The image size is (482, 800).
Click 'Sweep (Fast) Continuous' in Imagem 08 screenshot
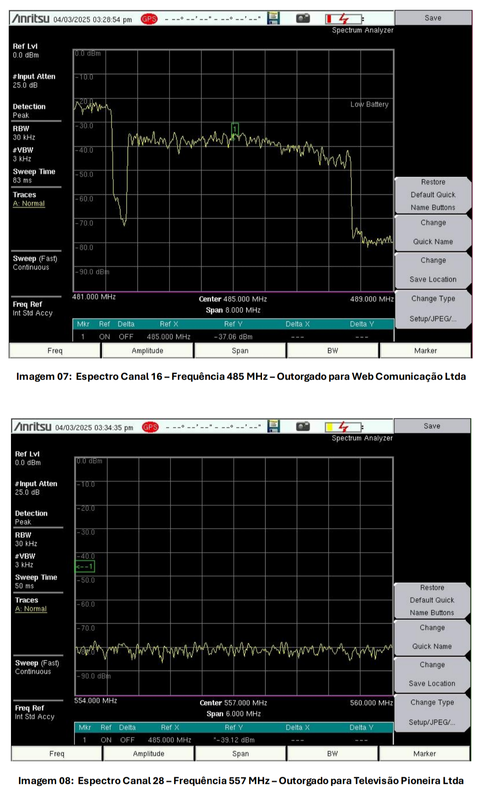click(37, 667)
